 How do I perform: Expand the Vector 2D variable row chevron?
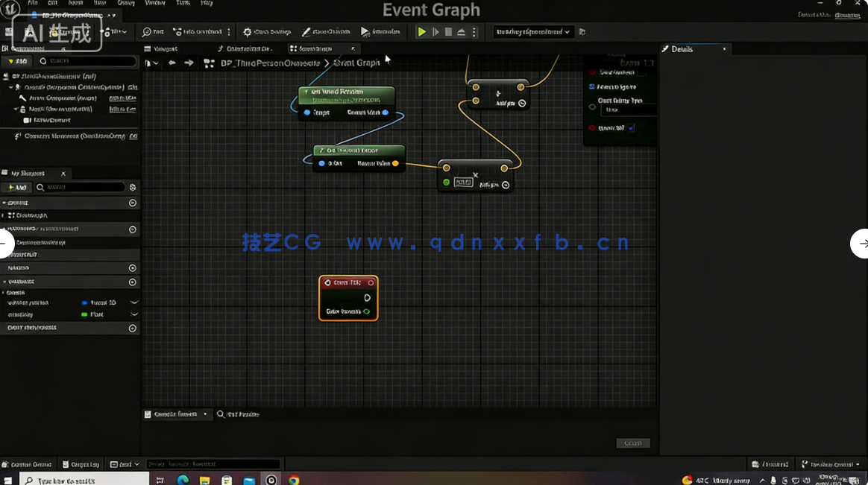[134, 302]
